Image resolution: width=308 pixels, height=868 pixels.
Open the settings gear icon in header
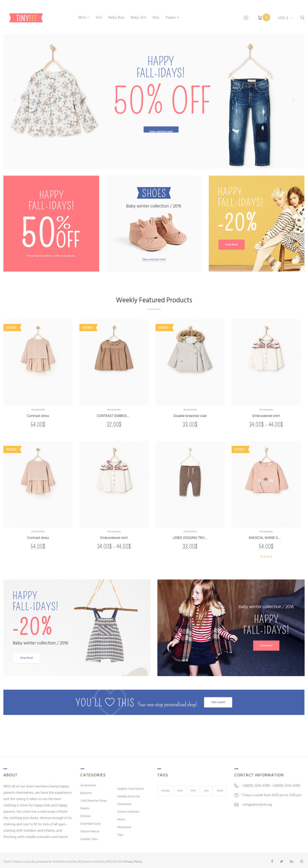(246, 18)
